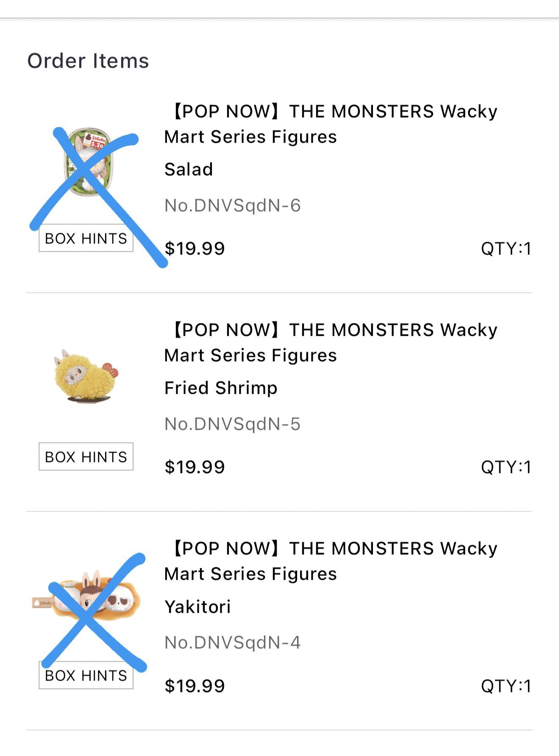This screenshot has width=559, height=756.
Task: Select the Fried Shrimp variant name
Action: tap(221, 388)
